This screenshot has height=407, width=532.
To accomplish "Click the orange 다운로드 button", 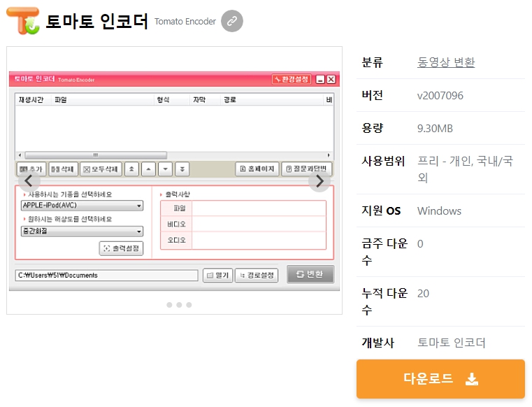I will [440, 379].
